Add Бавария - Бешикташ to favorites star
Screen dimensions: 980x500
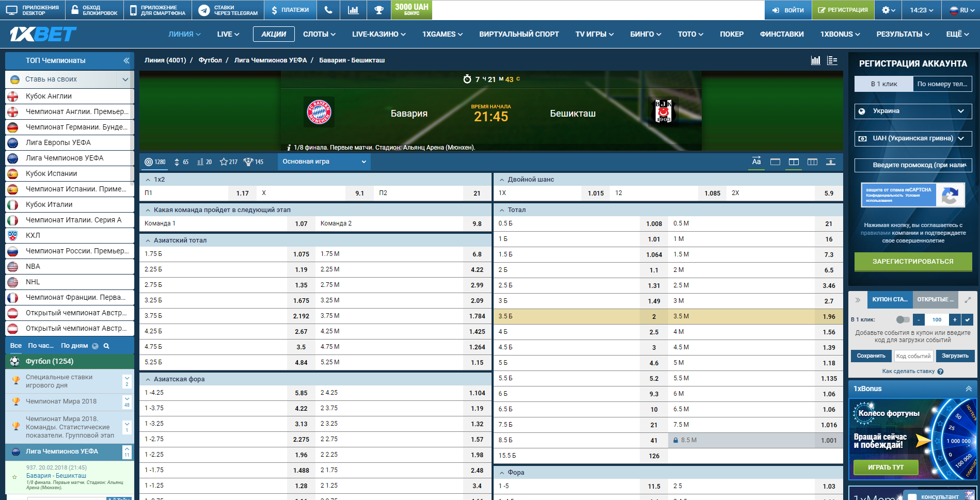click(x=14, y=477)
